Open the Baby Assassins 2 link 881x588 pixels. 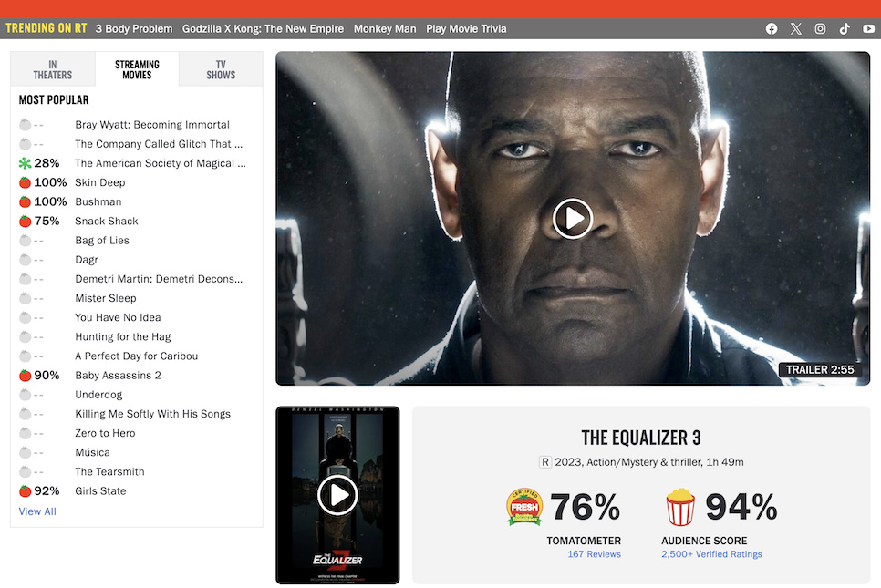118,376
